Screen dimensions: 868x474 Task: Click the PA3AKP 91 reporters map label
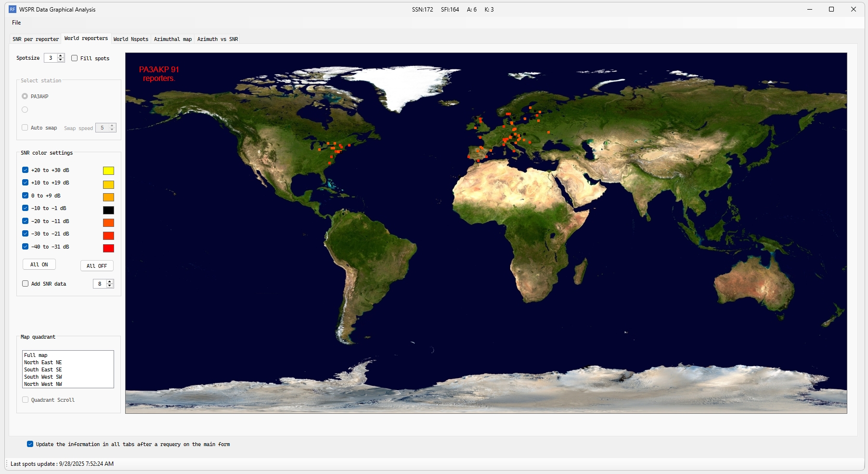coord(159,74)
